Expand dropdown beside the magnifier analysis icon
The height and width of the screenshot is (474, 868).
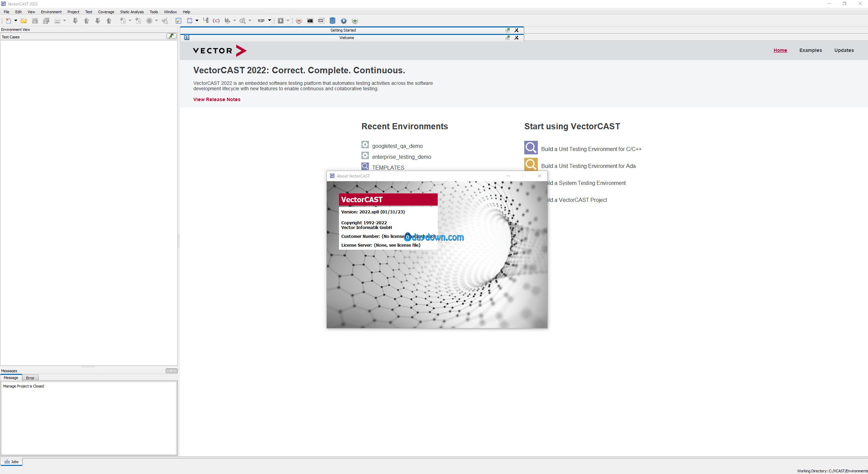pos(250,21)
